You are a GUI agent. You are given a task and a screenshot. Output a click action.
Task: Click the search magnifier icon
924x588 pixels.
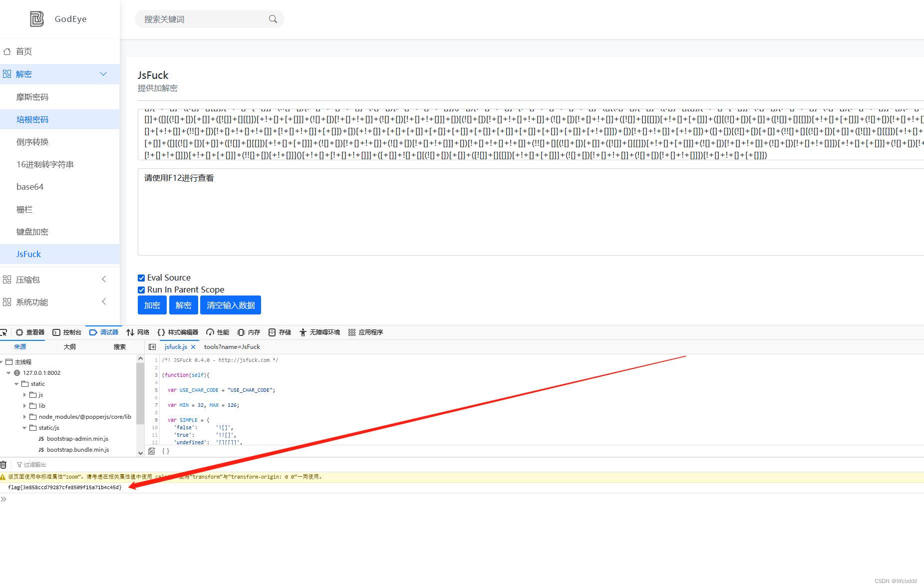(273, 19)
